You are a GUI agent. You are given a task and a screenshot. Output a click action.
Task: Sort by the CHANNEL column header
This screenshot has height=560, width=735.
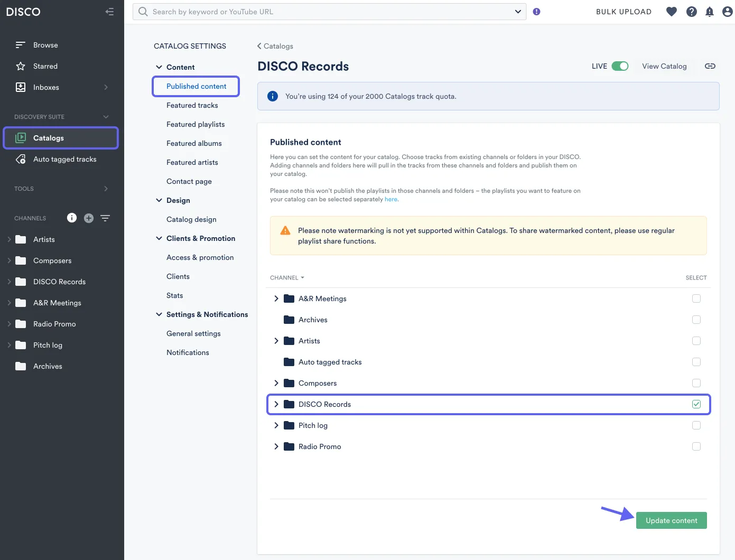[287, 277]
